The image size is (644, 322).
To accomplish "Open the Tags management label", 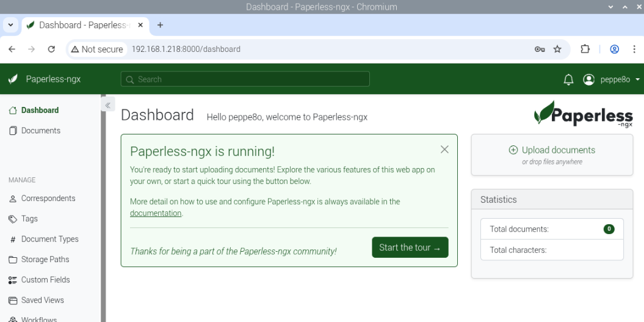I will [x=29, y=219].
